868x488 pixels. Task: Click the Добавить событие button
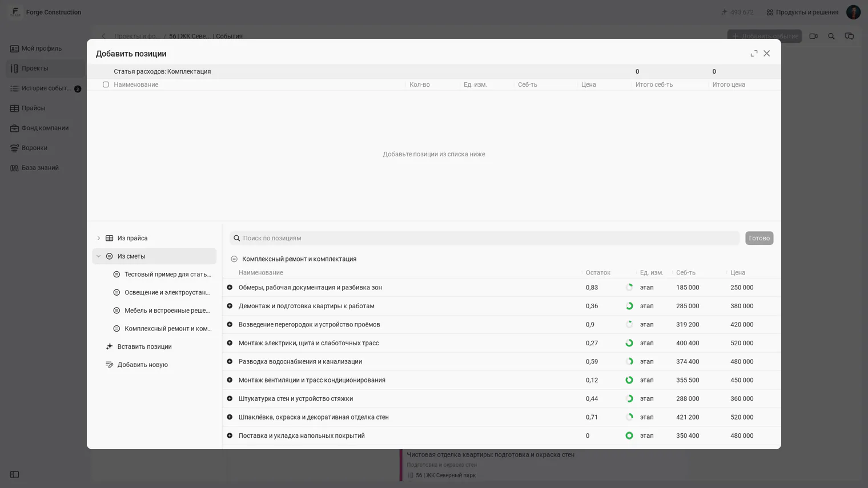764,36
